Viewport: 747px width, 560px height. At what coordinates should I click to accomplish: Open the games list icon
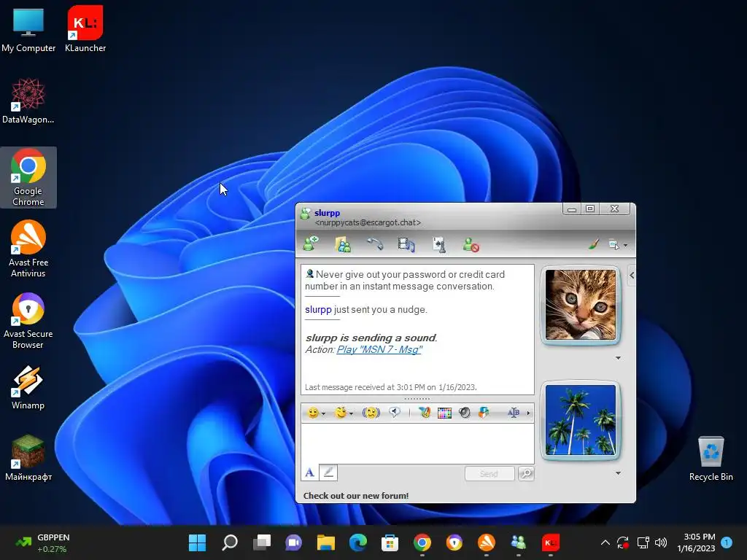click(438, 245)
